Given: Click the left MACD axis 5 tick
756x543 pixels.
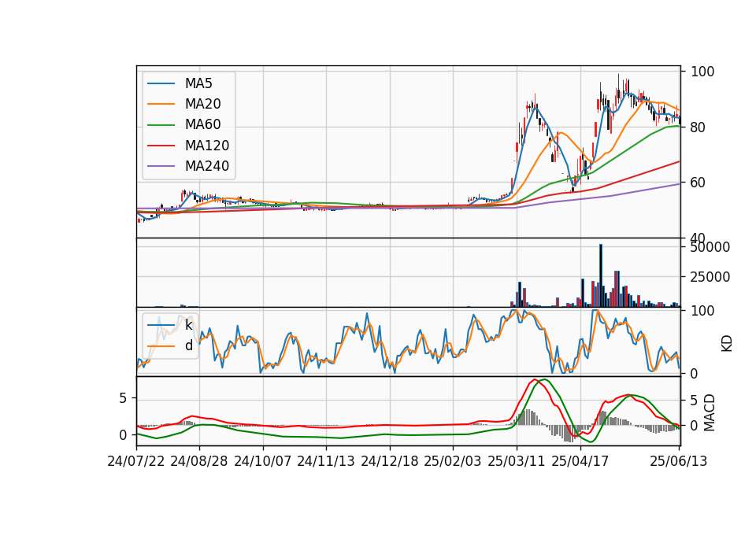Looking at the screenshot, I should 123,398.
